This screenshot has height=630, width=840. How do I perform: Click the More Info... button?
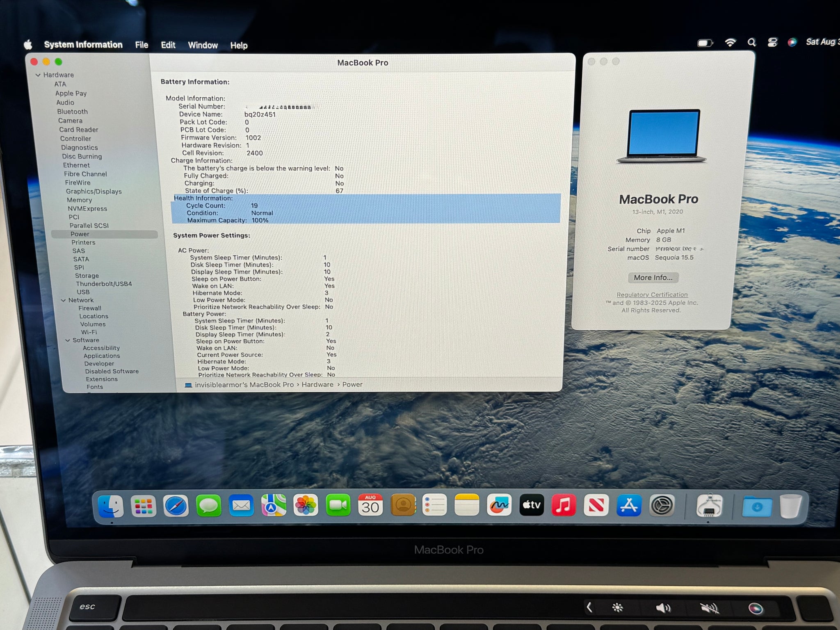(x=653, y=278)
